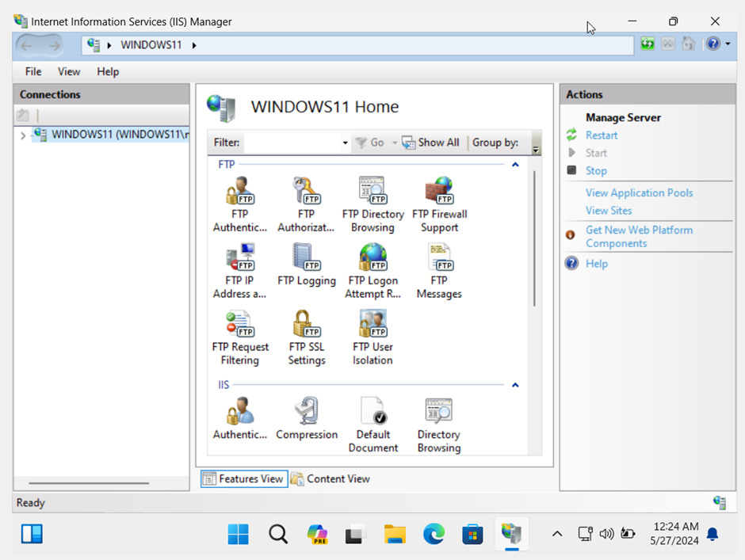Open FTP Logging feature
Screen dimensions: 745x560
click(x=307, y=265)
